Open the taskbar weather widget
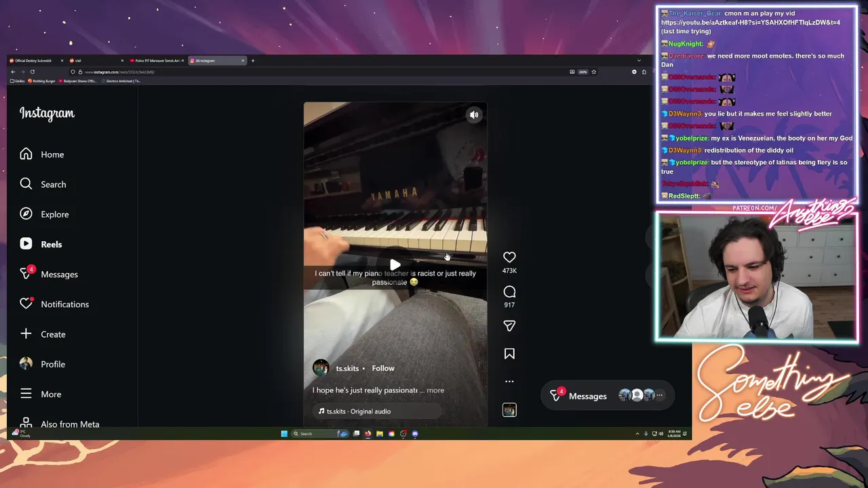 (x=22, y=434)
